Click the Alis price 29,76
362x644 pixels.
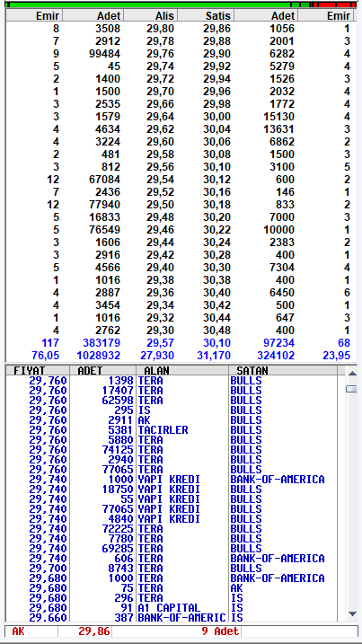(160, 54)
